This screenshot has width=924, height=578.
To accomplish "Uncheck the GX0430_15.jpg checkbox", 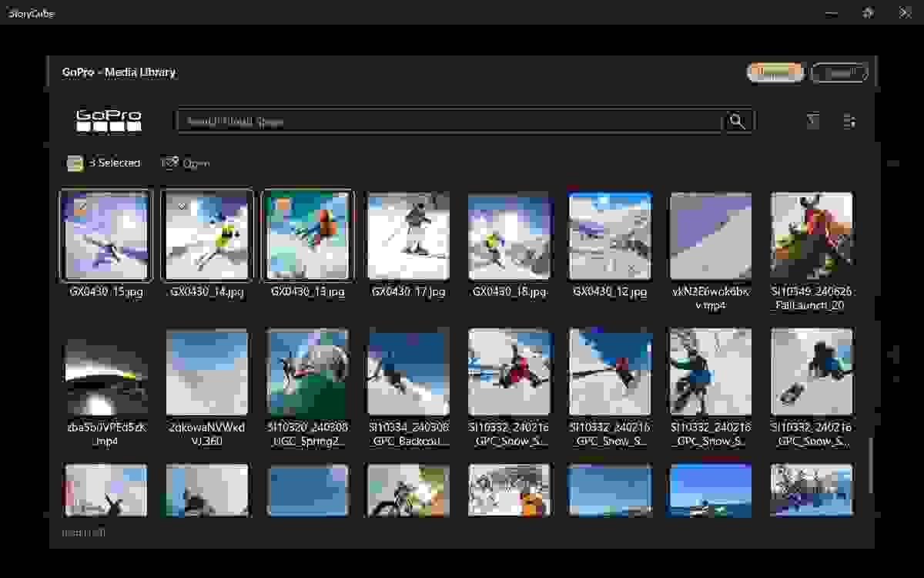I will [80, 206].
